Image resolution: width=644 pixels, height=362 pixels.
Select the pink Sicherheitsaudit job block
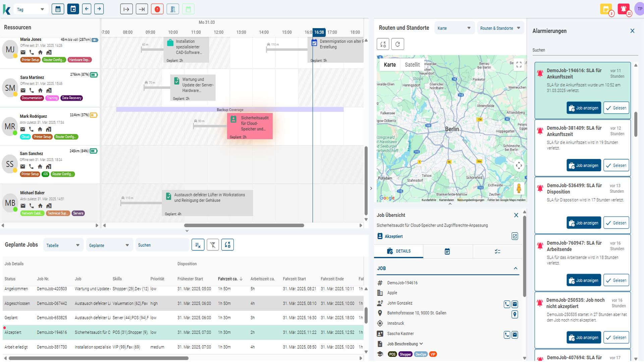point(250,126)
